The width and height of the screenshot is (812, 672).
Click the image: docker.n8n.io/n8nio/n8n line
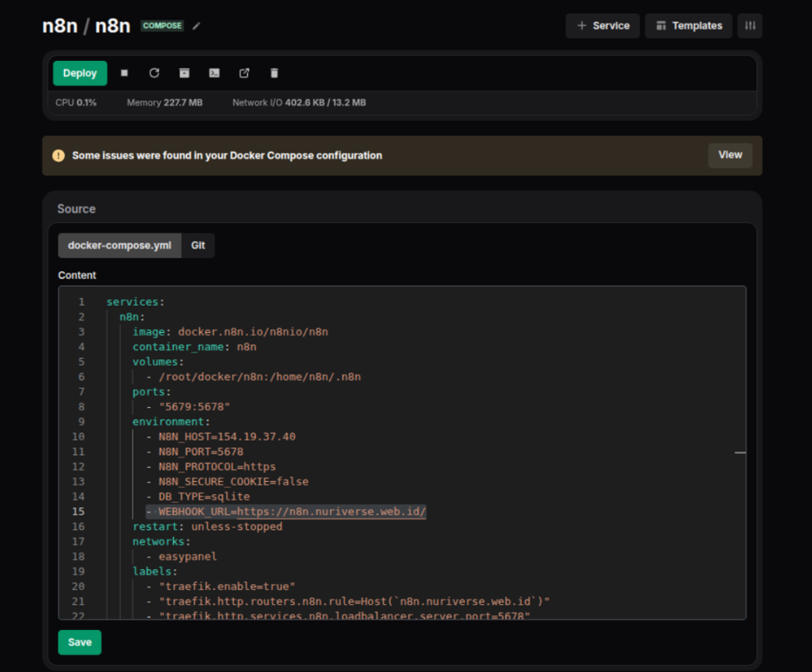pos(230,332)
